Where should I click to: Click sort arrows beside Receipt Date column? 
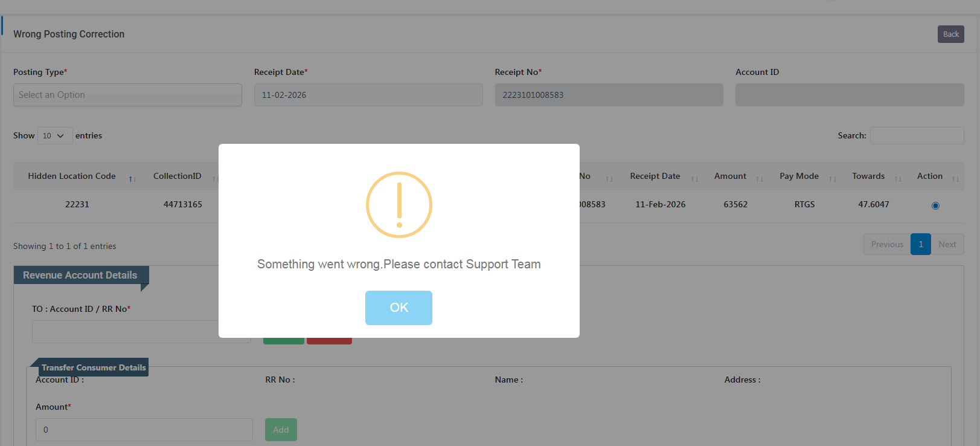click(x=694, y=179)
